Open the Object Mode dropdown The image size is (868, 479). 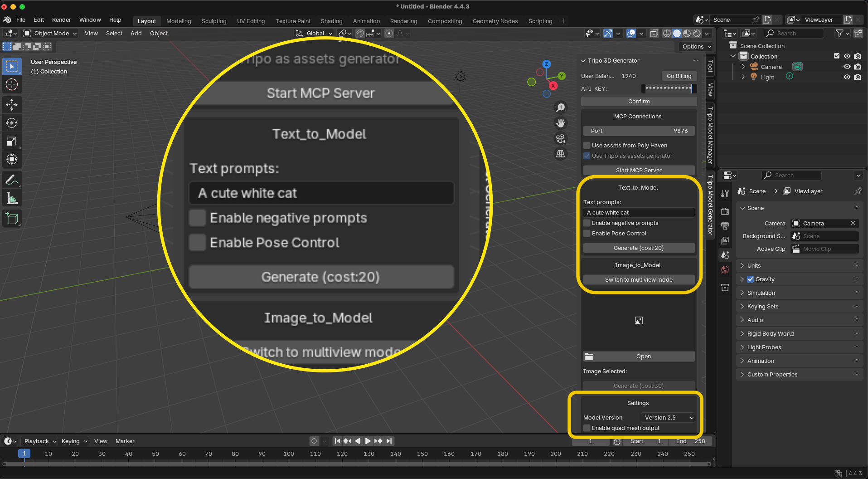50,33
